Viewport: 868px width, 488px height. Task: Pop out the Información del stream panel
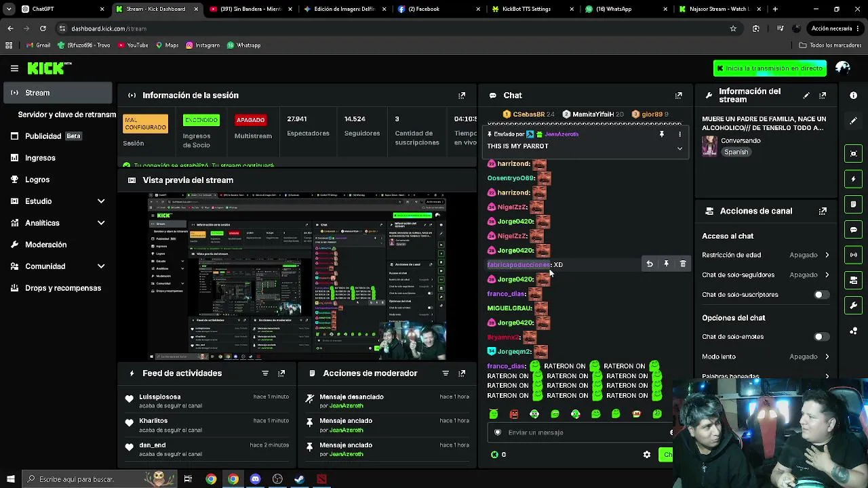coord(823,96)
